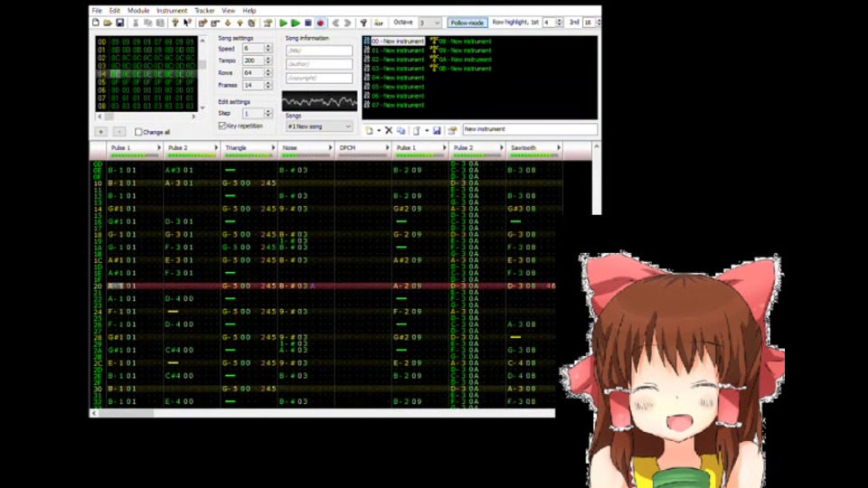Click the pattern editor horizontal scrollbar

coord(322,413)
